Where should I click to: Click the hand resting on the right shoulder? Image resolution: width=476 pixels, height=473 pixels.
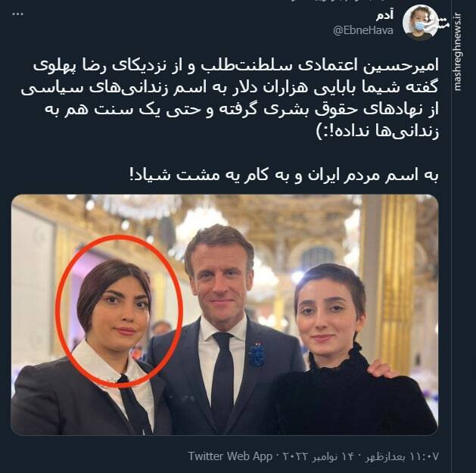click(x=384, y=369)
